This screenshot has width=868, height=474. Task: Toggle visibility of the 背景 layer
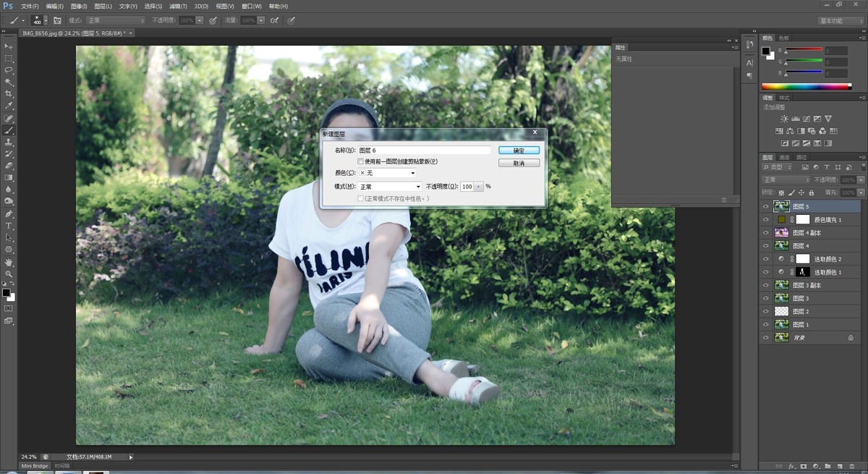coord(765,337)
